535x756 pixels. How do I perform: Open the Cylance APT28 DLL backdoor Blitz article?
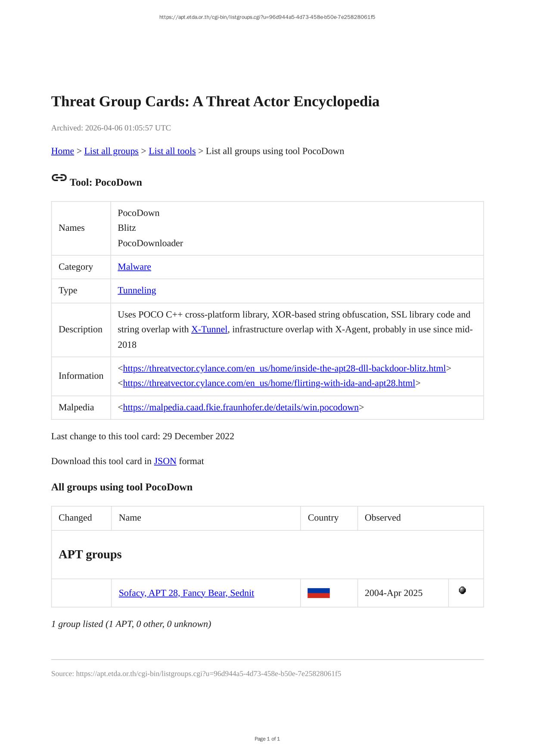tap(284, 369)
